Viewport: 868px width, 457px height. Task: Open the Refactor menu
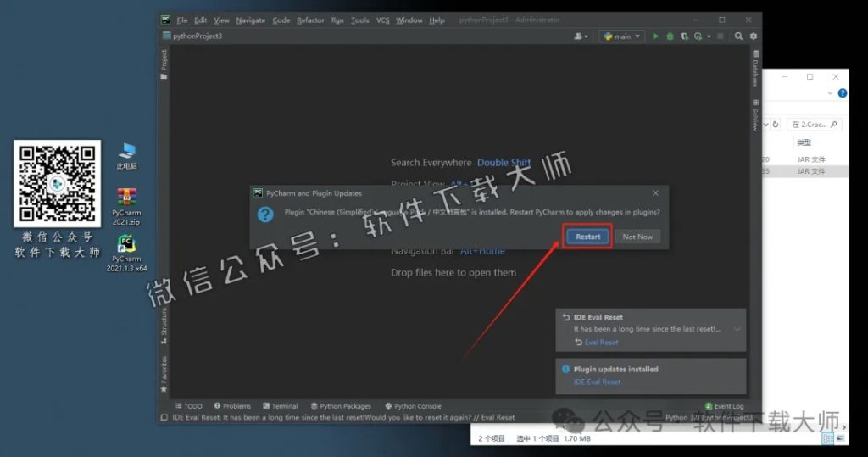coord(310,20)
